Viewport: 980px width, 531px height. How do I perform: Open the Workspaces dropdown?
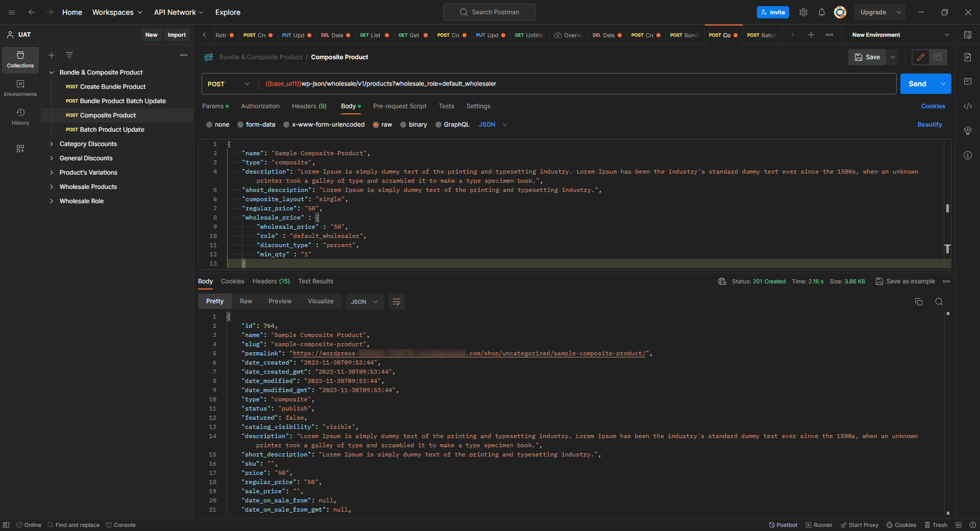pos(117,12)
